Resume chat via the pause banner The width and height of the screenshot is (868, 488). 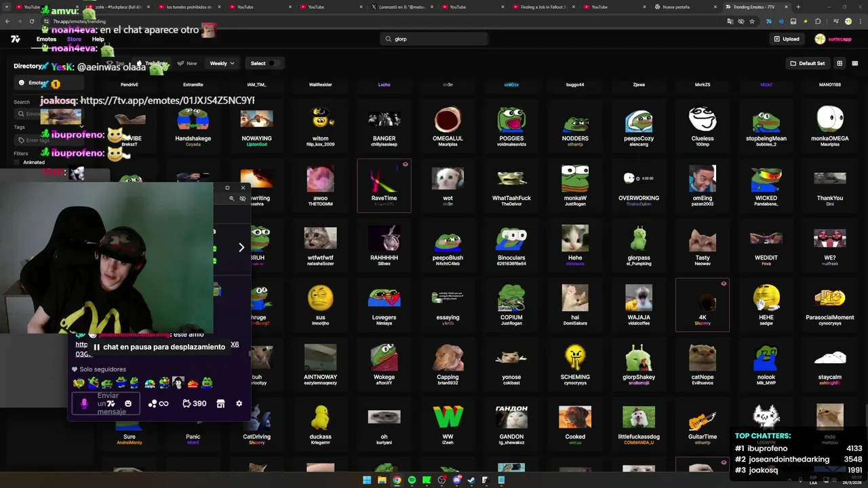158,347
